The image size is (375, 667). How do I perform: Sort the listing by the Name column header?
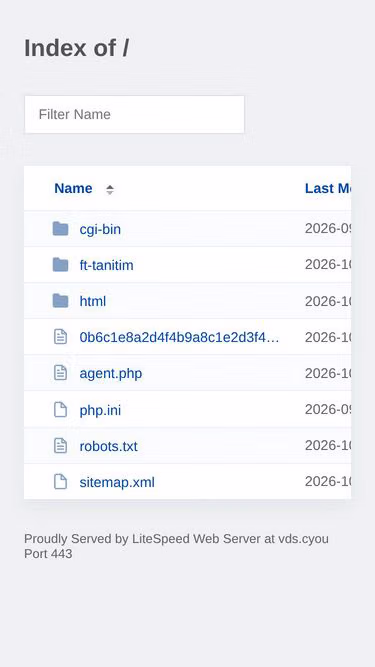coord(73,188)
